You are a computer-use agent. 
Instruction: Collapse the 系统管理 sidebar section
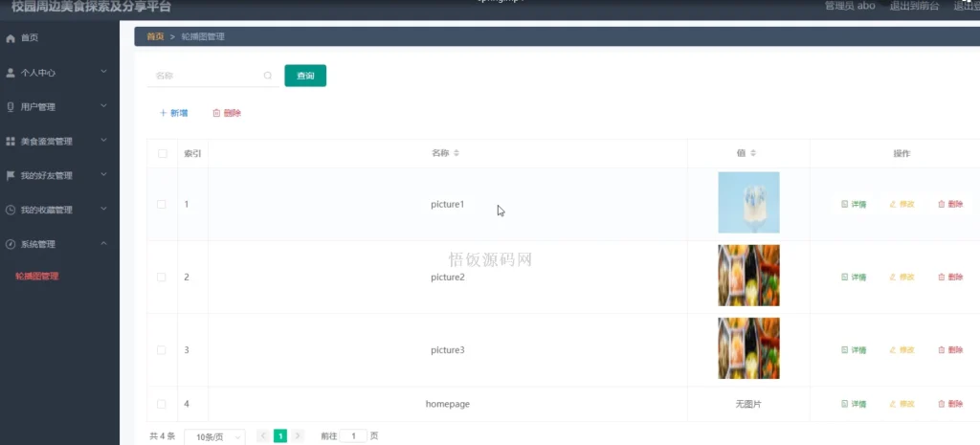click(57, 244)
